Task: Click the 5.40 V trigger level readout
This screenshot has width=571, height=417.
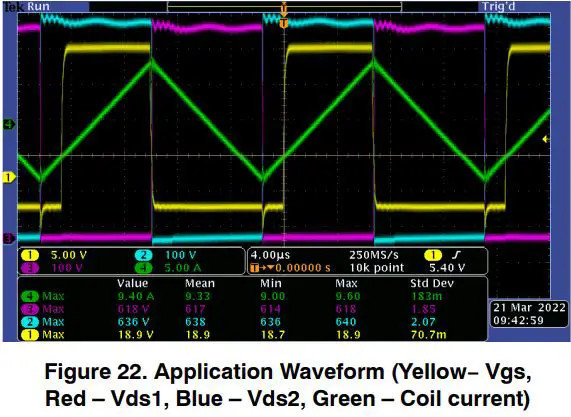Action: [447, 268]
